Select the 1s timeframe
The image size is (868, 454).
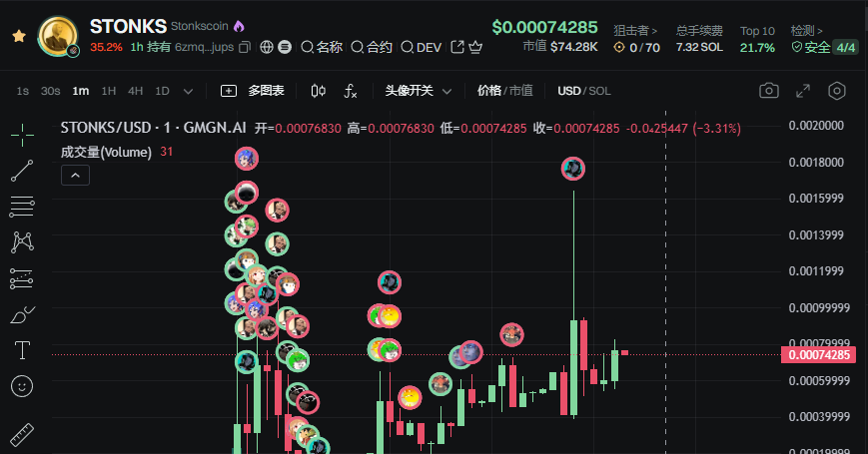[x=23, y=91]
